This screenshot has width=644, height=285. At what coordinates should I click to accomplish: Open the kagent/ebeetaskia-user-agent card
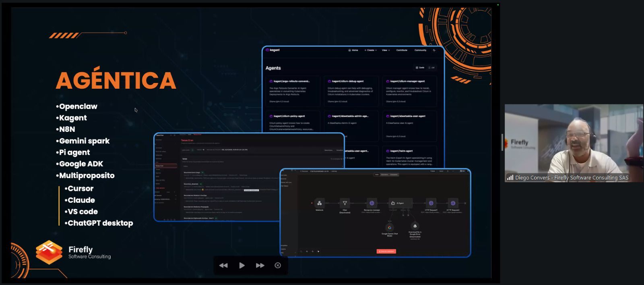(x=409, y=126)
